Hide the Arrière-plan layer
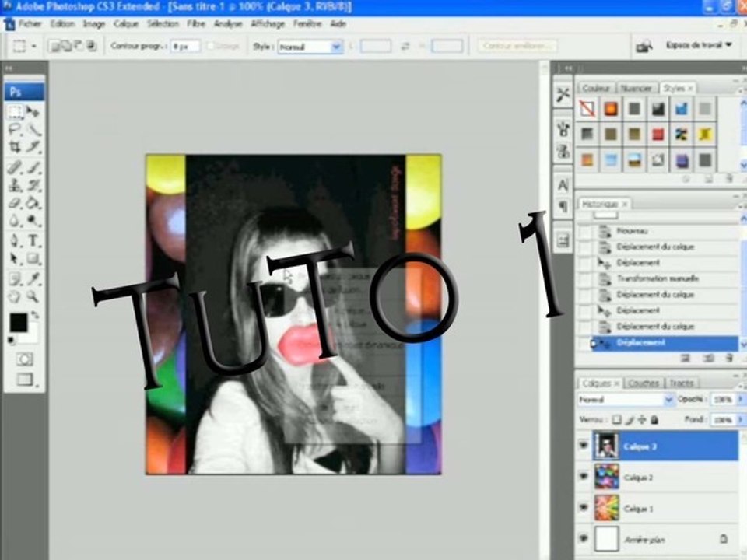The height and width of the screenshot is (560, 747). [584, 538]
